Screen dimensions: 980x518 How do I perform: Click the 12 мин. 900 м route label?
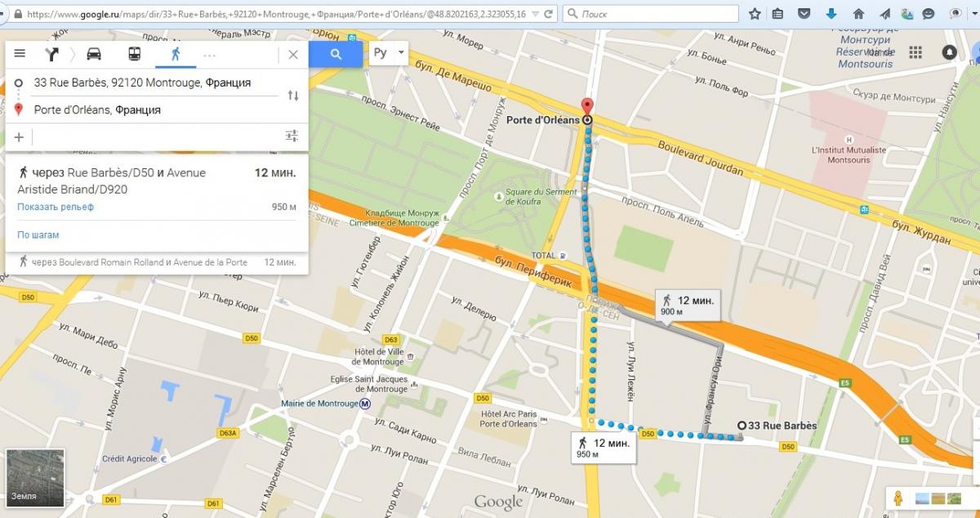688,306
